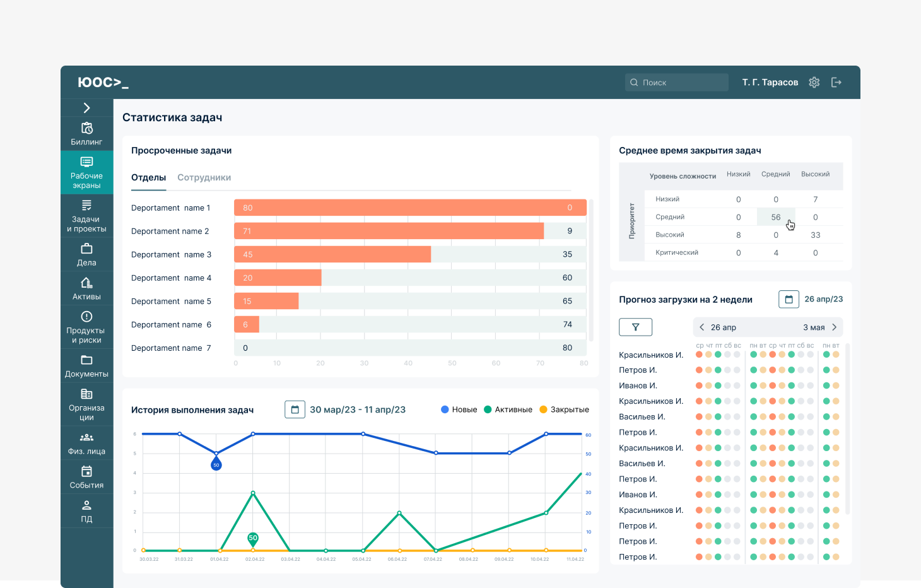921x588 pixels.
Task: Open the forecast calendar icon button
Action: (789, 299)
